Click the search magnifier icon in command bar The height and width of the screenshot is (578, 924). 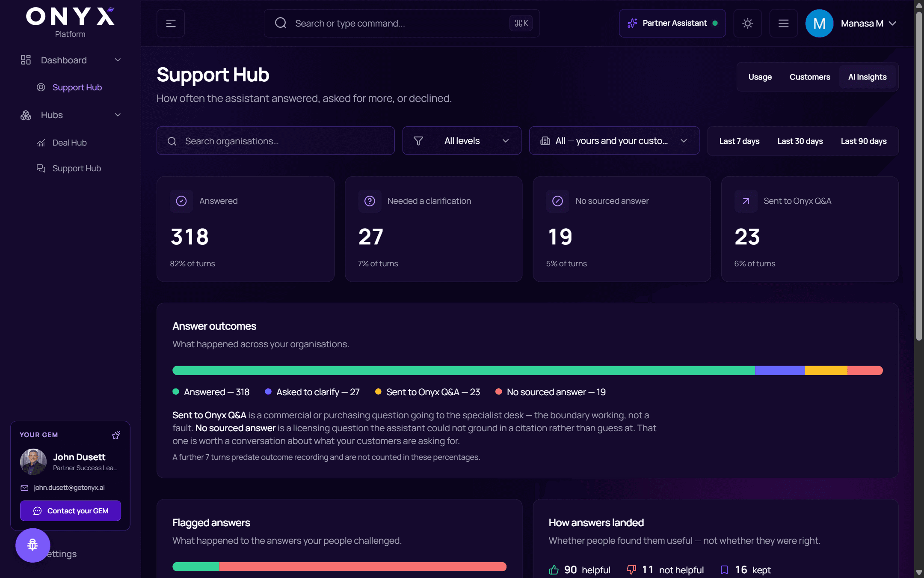pos(281,23)
